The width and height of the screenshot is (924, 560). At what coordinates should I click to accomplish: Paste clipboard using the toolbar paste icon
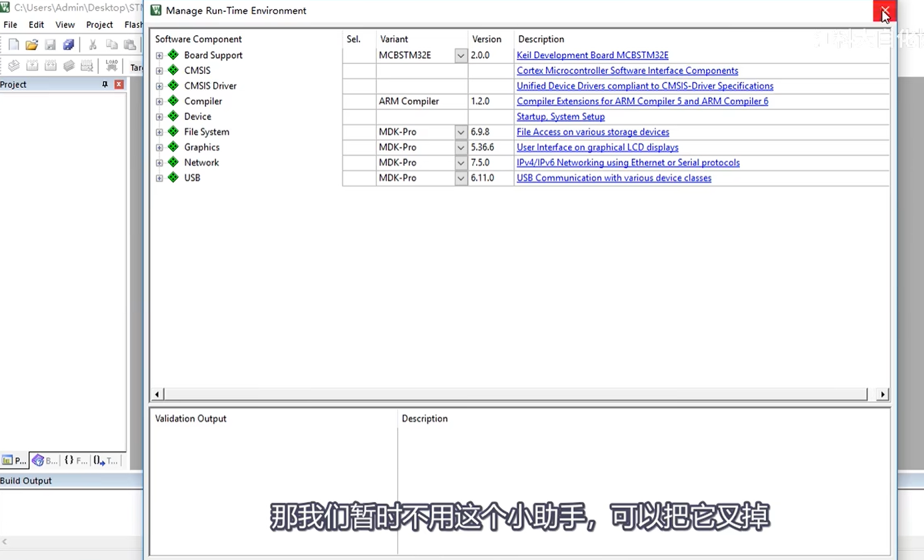click(x=130, y=45)
